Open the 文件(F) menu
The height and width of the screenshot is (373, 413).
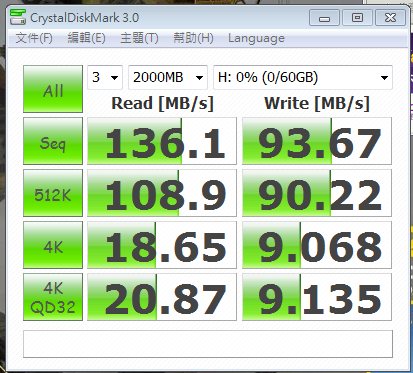pyautogui.click(x=34, y=38)
